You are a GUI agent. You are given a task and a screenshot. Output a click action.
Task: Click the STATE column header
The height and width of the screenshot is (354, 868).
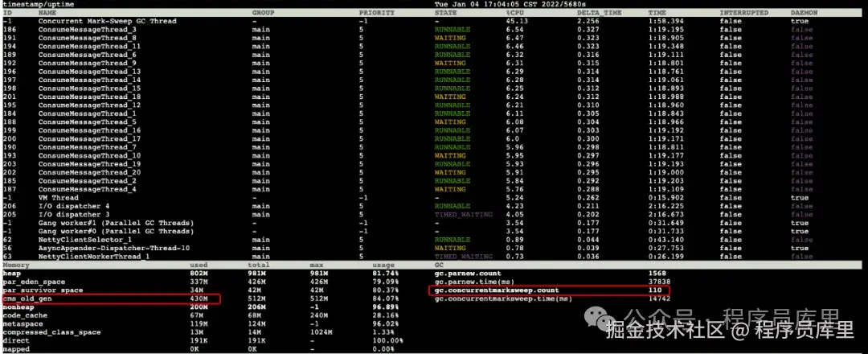pos(445,12)
